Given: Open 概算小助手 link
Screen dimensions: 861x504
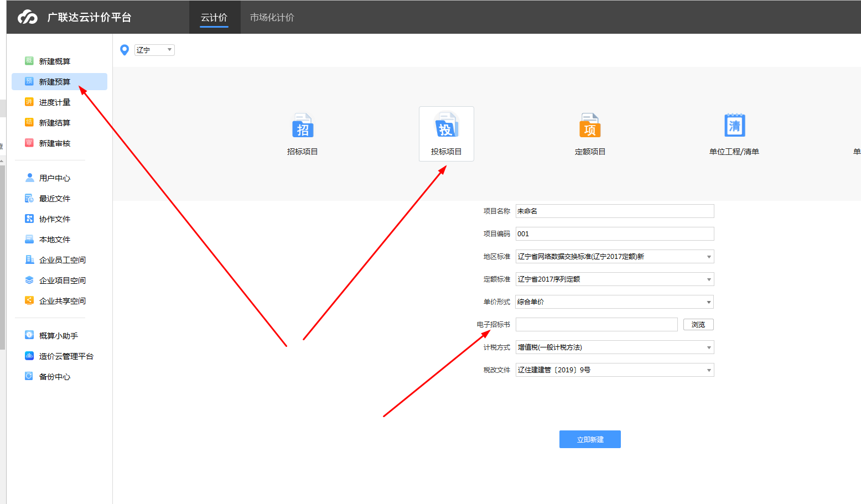Looking at the screenshot, I should [59, 335].
